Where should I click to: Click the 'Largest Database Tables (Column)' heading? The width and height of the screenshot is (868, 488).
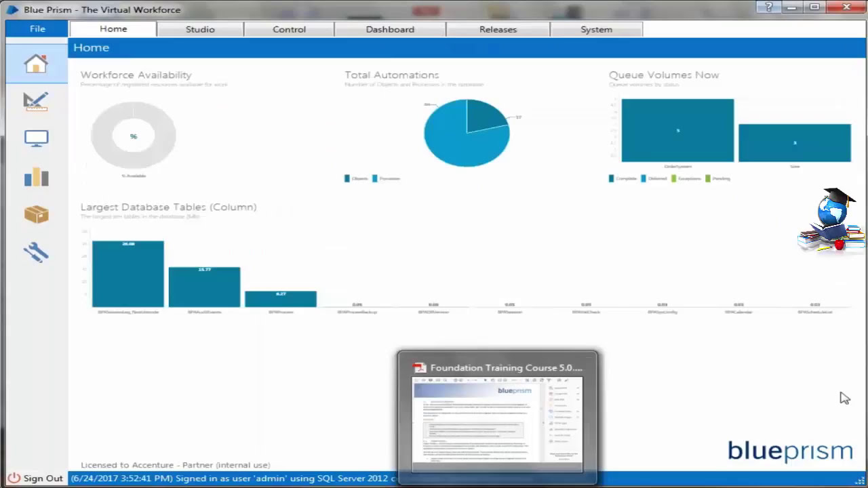pyautogui.click(x=168, y=207)
